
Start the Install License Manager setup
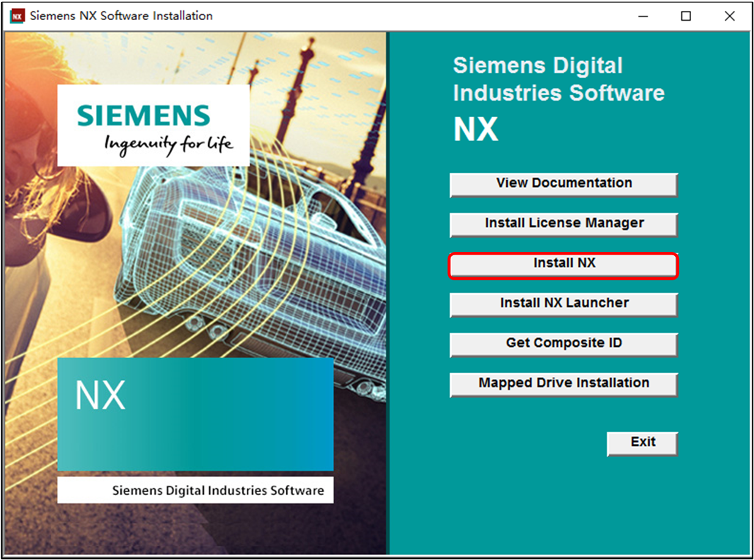point(562,223)
